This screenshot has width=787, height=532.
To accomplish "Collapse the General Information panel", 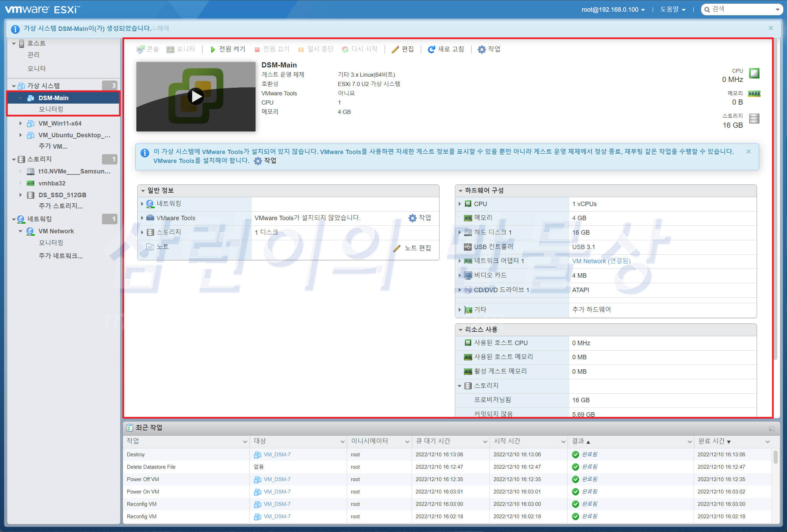I will point(143,191).
